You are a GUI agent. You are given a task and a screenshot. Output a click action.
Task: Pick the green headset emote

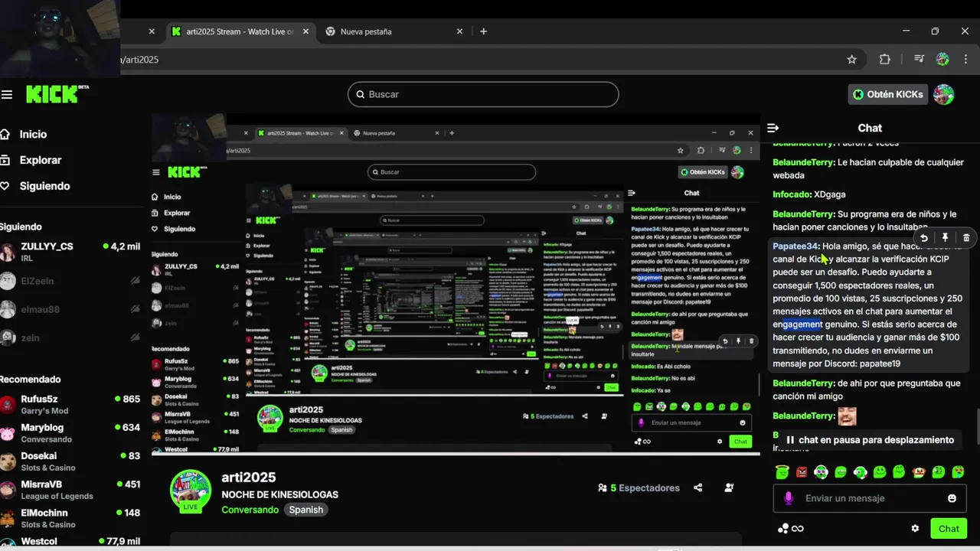pos(821,472)
